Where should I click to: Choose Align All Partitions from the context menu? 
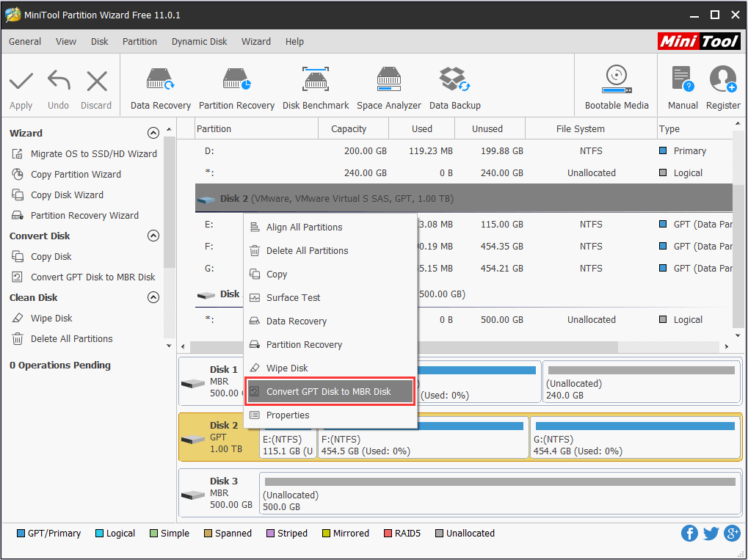pos(330,227)
